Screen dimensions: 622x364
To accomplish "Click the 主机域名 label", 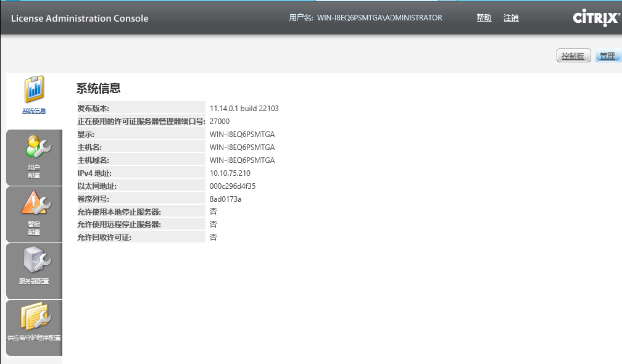I will click(x=93, y=160).
